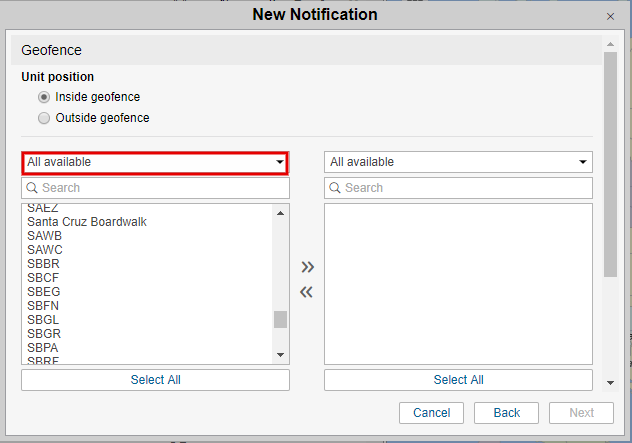
Task: Choose the SBBR list entry
Action: (44, 264)
